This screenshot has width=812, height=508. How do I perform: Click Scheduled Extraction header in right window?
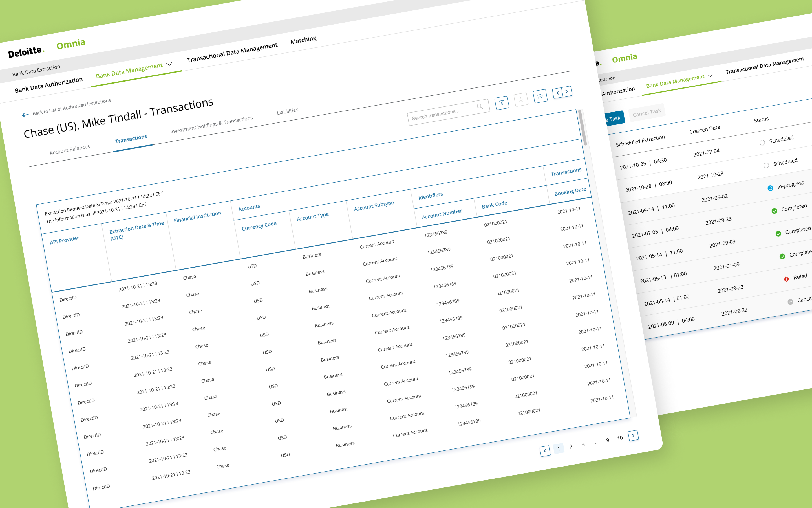coord(640,141)
